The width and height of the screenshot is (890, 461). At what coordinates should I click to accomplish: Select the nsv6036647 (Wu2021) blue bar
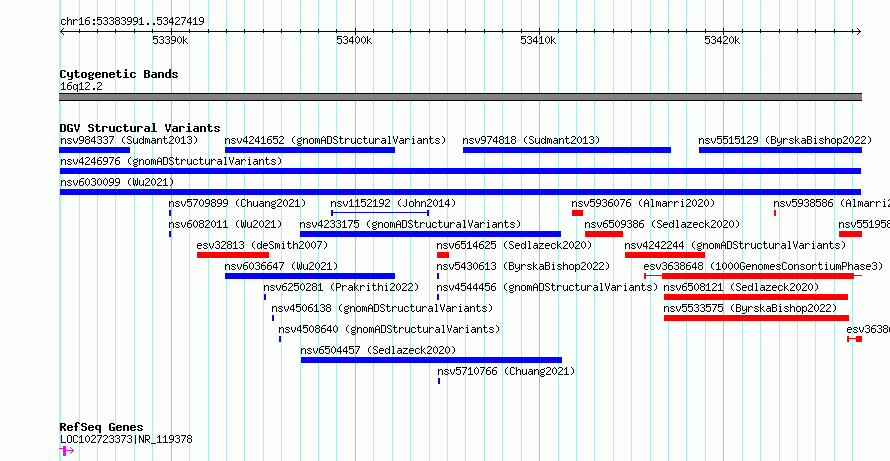point(309,276)
